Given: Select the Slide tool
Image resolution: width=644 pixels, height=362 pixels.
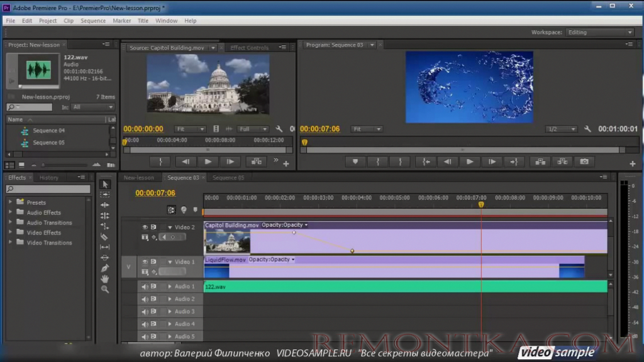Looking at the screenshot, I should pos(105,258).
